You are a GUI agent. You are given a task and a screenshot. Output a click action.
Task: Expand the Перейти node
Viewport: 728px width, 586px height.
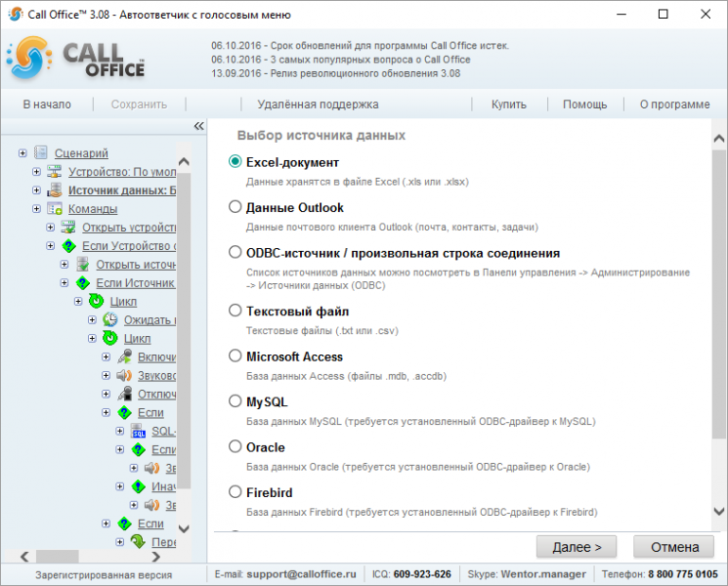(120, 542)
